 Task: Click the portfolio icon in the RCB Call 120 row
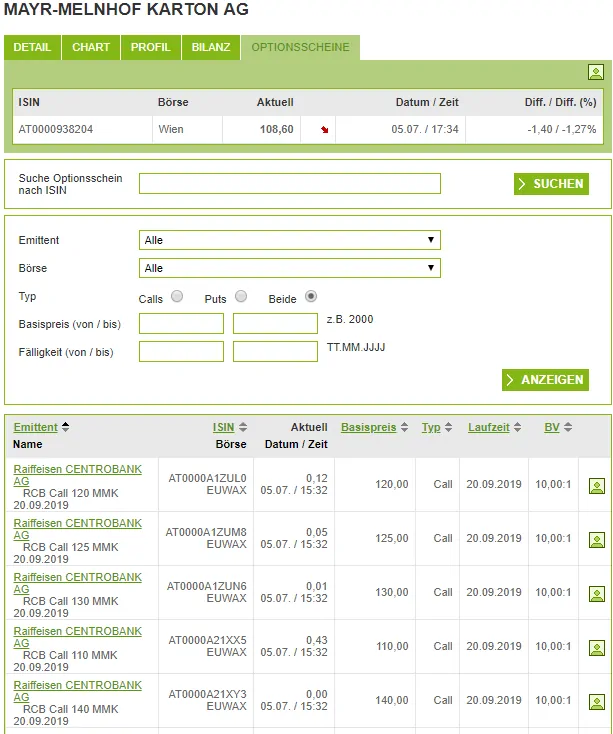pyautogui.click(x=597, y=486)
